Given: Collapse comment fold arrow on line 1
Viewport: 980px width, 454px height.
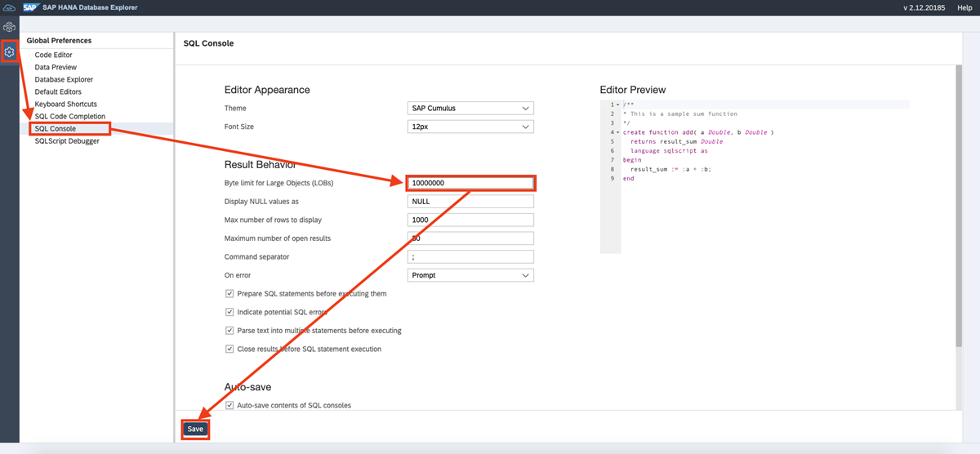Looking at the screenshot, I should pyautogui.click(x=617, y=105).
